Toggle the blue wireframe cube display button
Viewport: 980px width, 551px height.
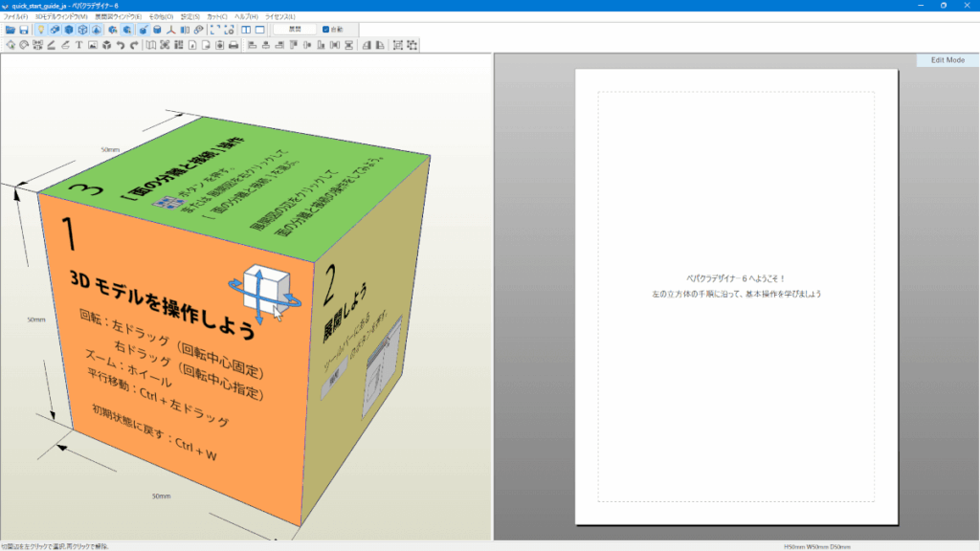(x=83, y=30)
